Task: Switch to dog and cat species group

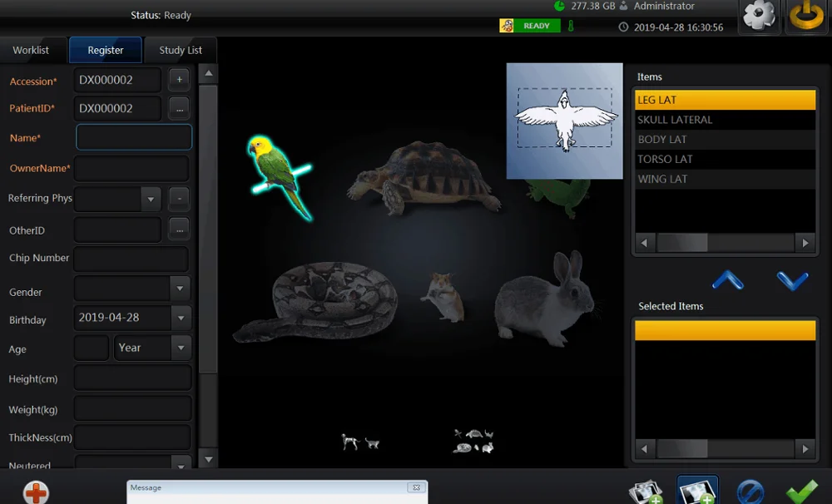Action: 360,442
